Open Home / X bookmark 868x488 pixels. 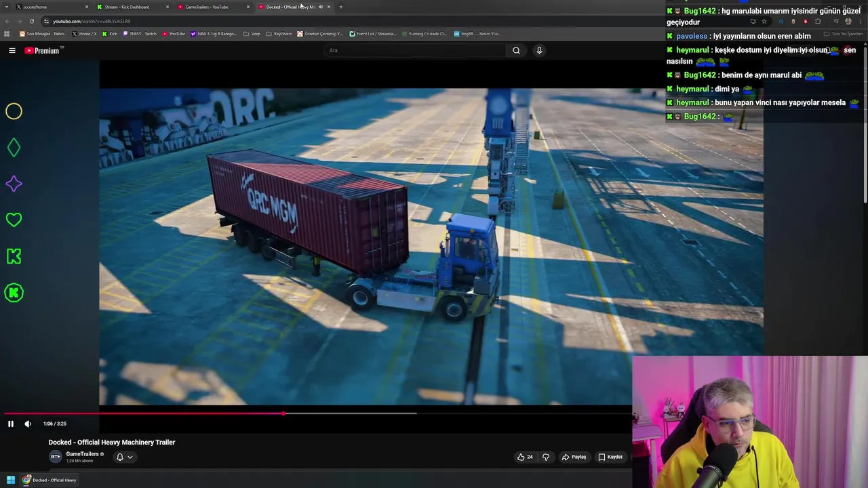[x=85, y=33]
